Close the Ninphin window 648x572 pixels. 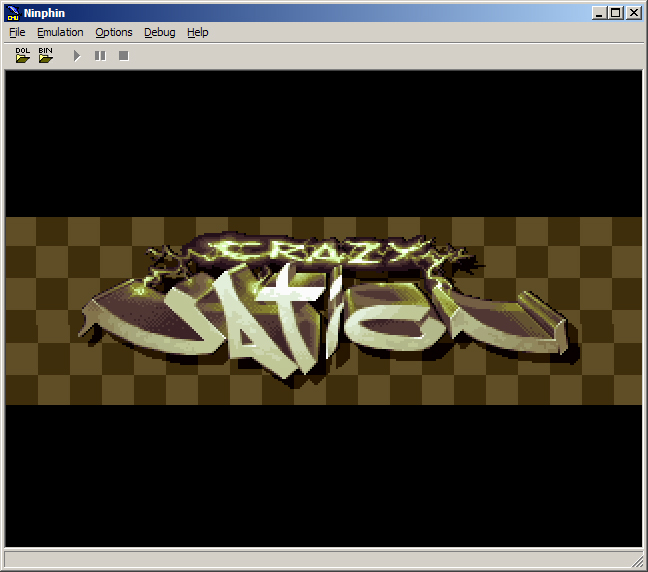click(634, 13)
